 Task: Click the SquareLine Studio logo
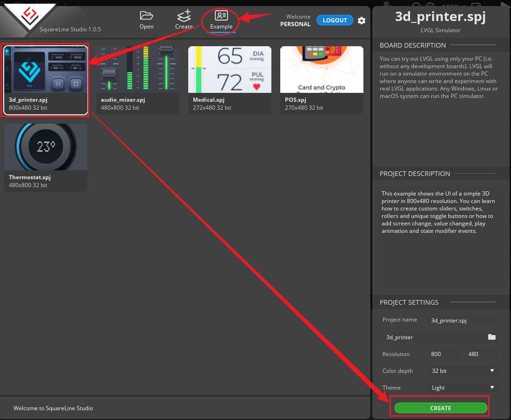pyautogui.click(x=29, y=15)
